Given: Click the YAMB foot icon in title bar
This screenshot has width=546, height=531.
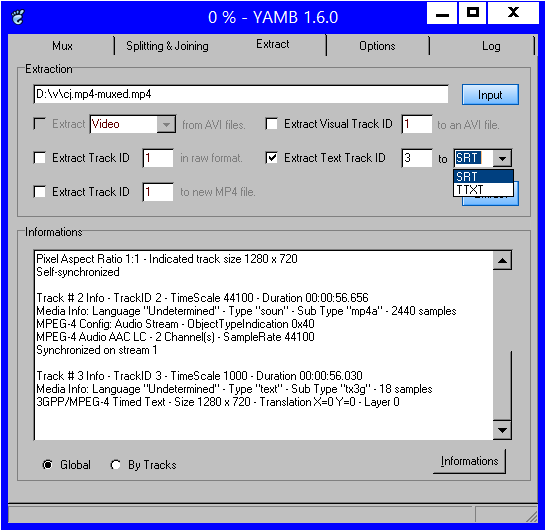Looking at the screenshot, I should point(17,17).
